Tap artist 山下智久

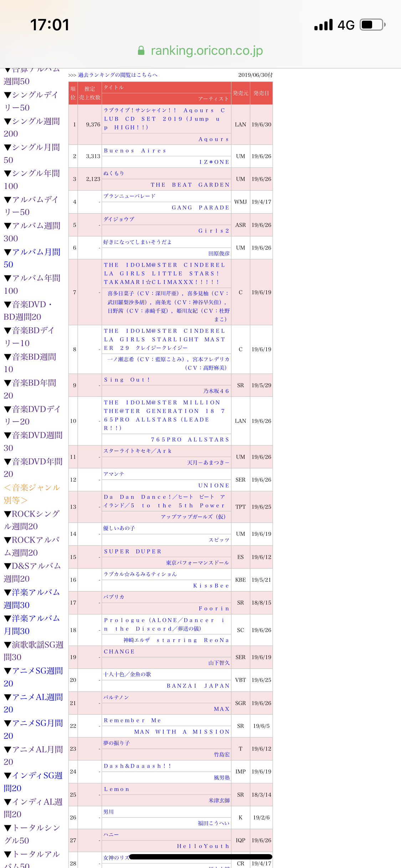pyautogui.click(x=219, y=663)
